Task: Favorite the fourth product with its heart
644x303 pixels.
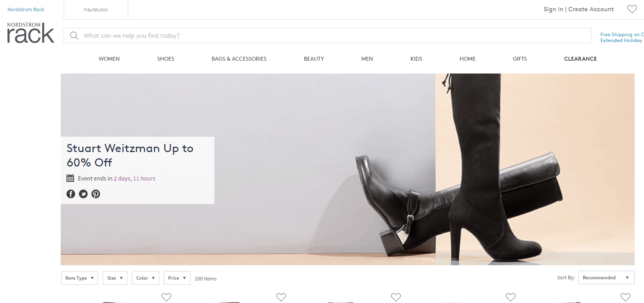Action: 511,297
